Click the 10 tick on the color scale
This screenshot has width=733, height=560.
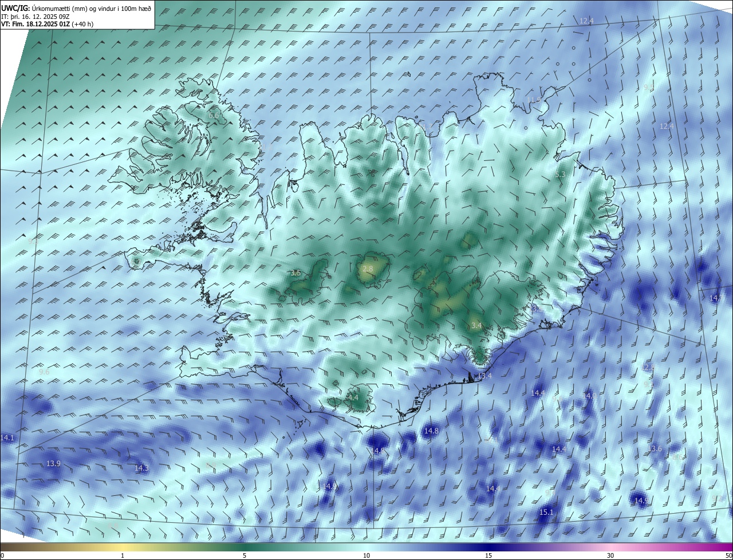tap(366, 555)
